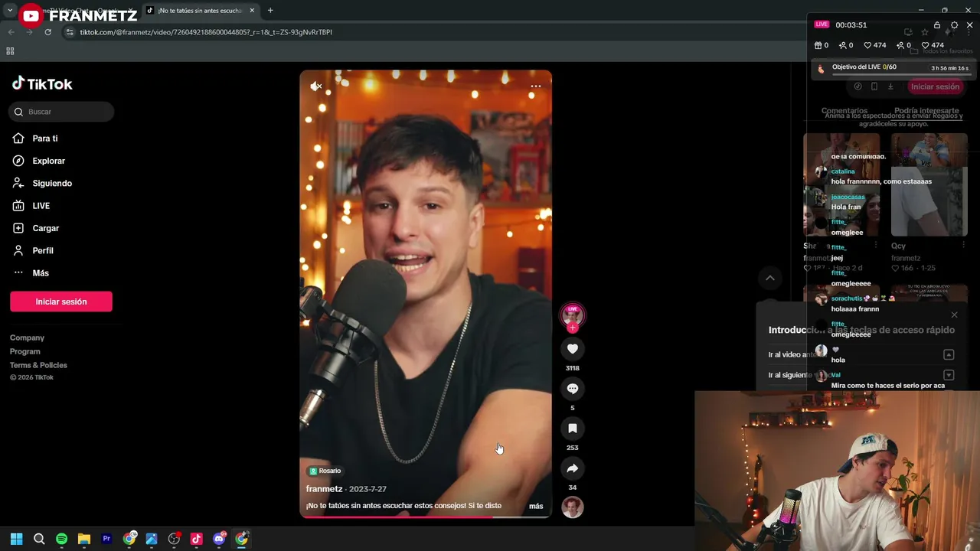Open video comments with the speech bubble icon
The image size is (980, 551).
(x=572, y=389)
